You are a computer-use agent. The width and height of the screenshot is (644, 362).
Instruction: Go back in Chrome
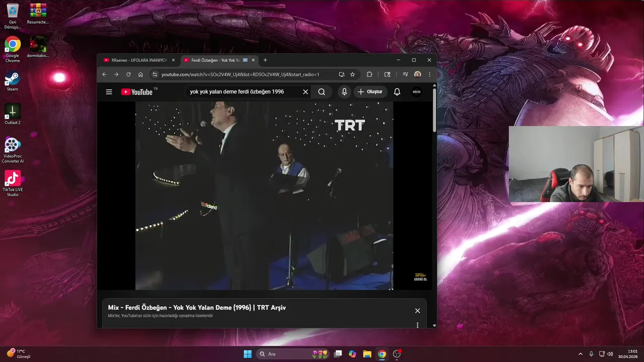pos(104,74)
